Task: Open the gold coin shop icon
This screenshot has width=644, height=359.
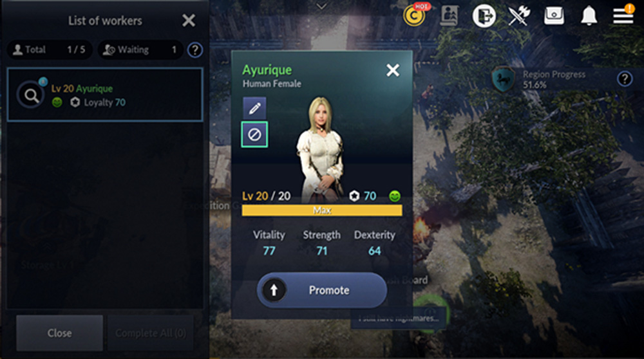Action: point(414,15)
